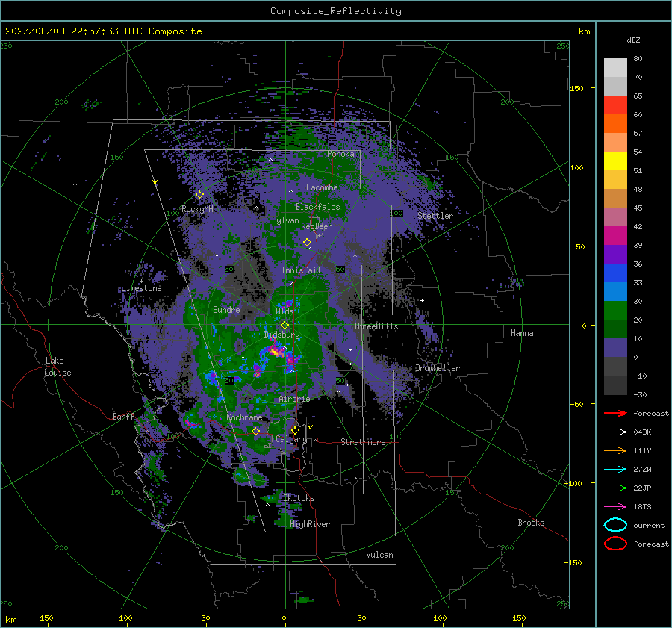672x628 pixels.
Task: Click the Hanna town label
Action: click(x=522, y=333)
